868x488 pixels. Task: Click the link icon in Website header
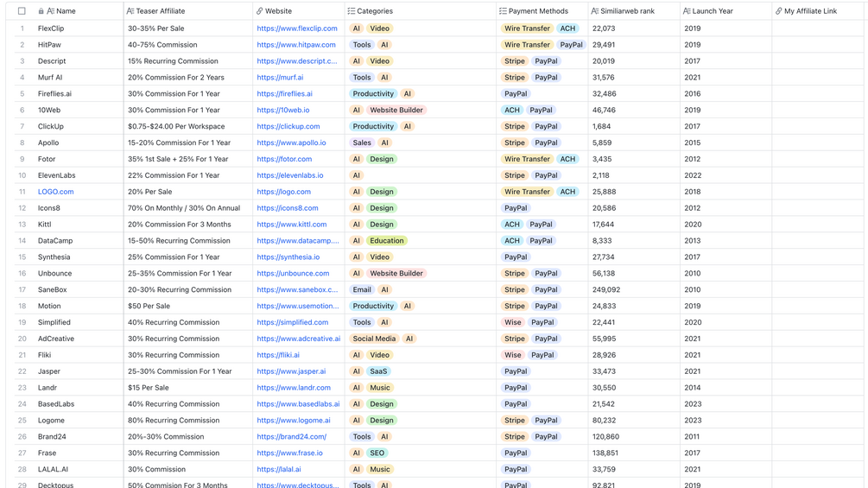[x=260, y=11]
